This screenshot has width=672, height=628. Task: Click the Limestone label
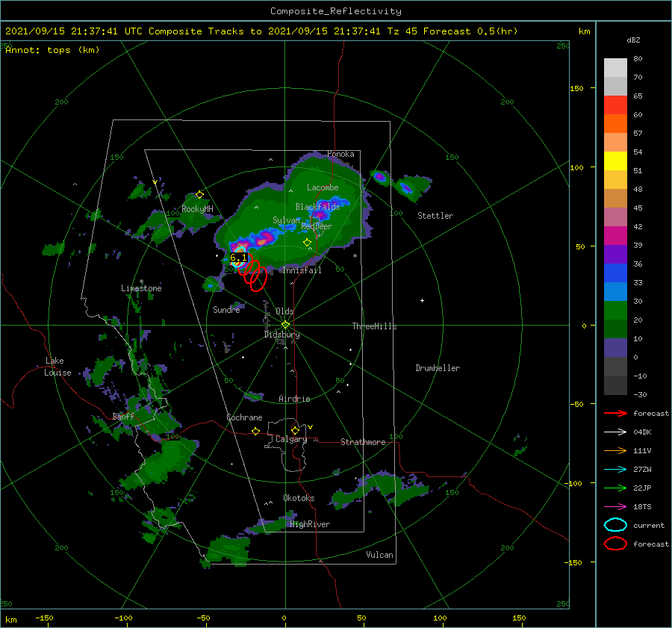tap(141, 288)
